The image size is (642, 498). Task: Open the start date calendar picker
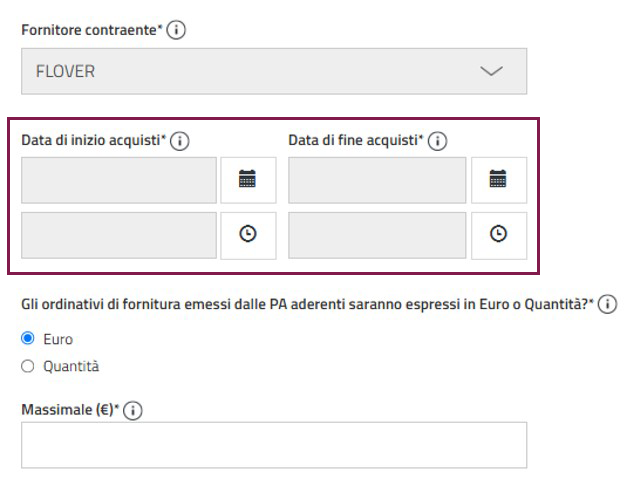click(x=248, y=180)
